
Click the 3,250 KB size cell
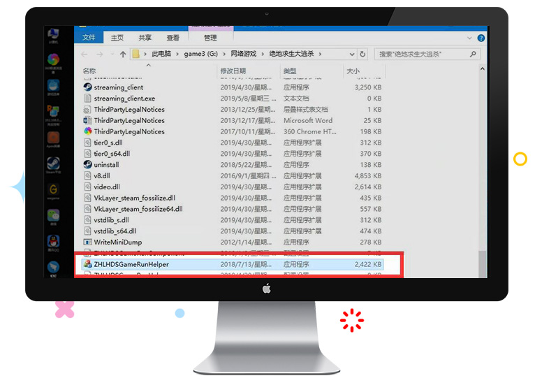[x=368, y=87]
